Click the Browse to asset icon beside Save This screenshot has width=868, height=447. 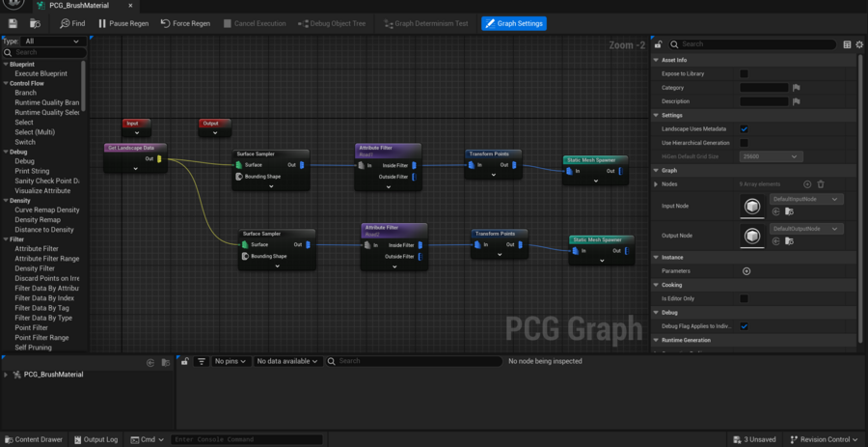pos(35,23)
